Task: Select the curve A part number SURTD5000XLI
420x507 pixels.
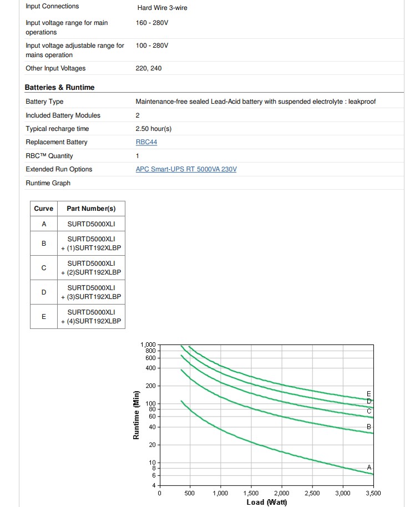Action: (x=91, y=224)
